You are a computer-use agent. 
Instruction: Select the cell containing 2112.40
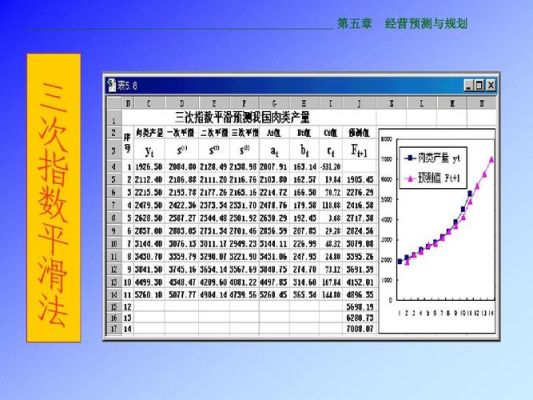point(149,179)
